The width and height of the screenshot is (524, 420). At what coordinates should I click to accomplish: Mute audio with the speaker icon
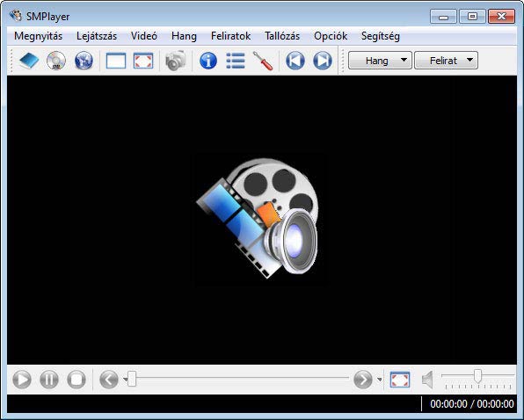pos(428,380)
